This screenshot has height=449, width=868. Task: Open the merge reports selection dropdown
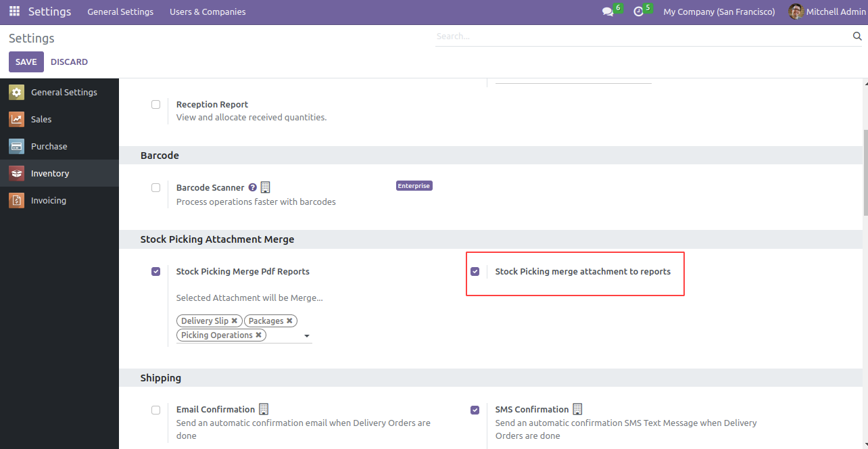pyautogui.click(x=307, y=335)
